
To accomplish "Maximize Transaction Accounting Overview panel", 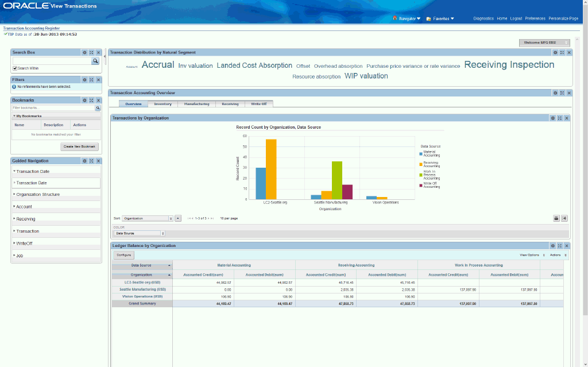I will coord(562,92).
